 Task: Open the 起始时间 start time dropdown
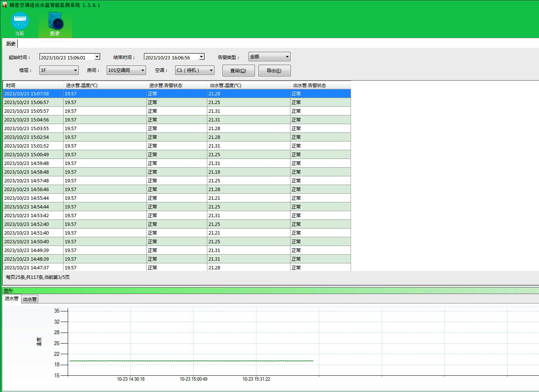tap(97, 57)
